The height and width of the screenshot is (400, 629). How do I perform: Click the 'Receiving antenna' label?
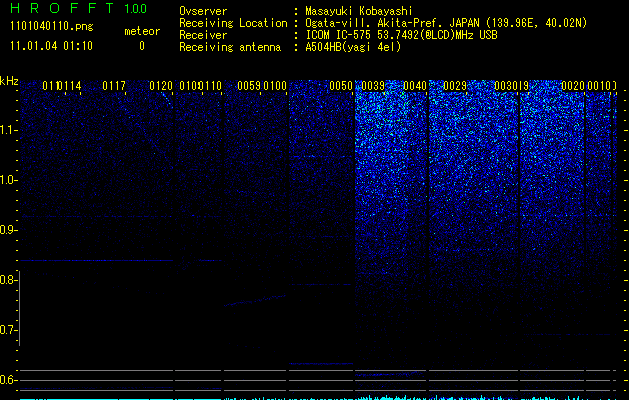[x=230, y=47]
